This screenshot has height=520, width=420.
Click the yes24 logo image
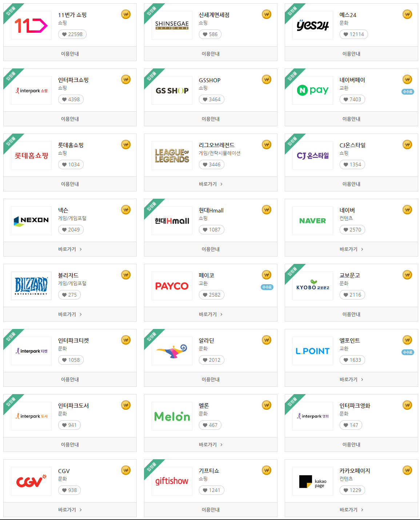pos(313,25)
